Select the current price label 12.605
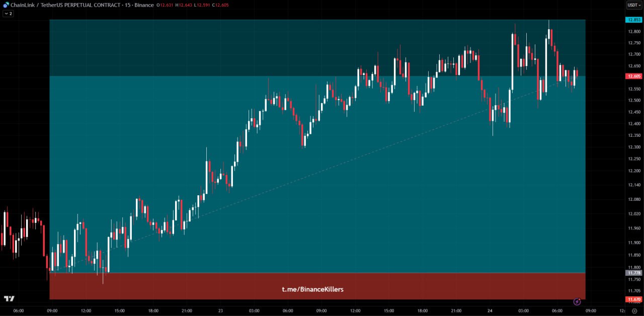 click(x=633, y=76)
